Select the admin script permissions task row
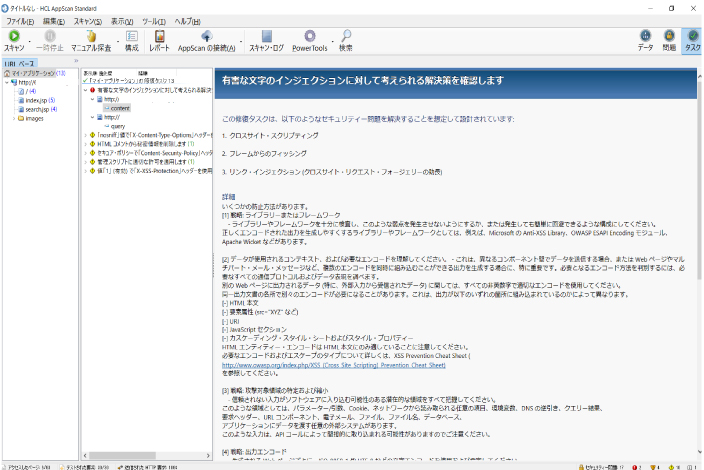 coord(145,162)
